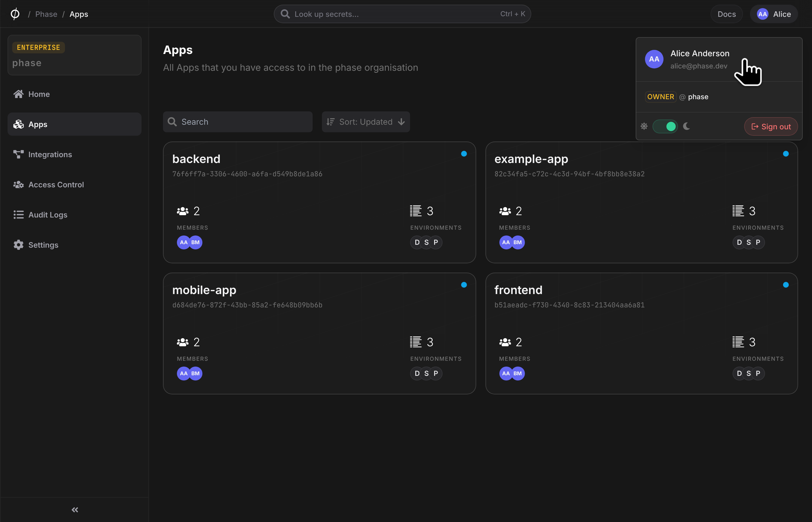Click the BM member avatar on frontend
Image resolution: width=812 pixels, height=522 pixels.
pos(517,373)
